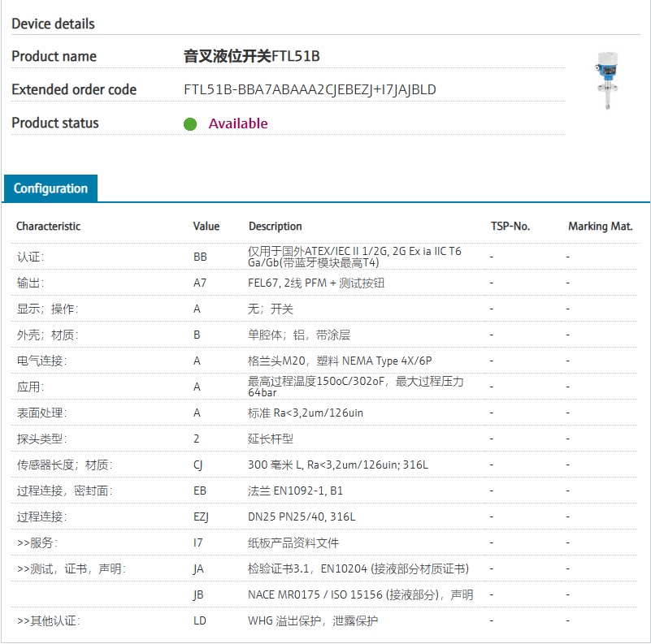The width and height of the screenshot is (651, 644).
Task: Click value CJ in the sensor length row
Action: 198,465
